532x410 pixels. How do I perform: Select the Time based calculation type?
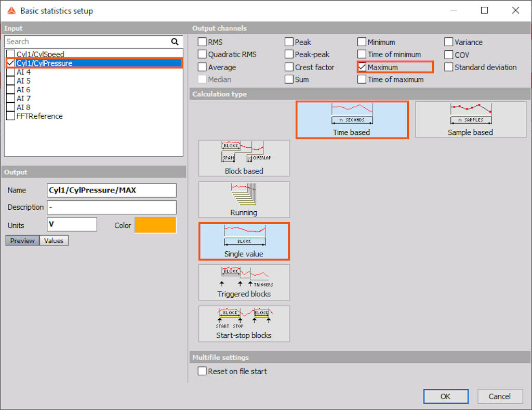click(x=352, y=120)
